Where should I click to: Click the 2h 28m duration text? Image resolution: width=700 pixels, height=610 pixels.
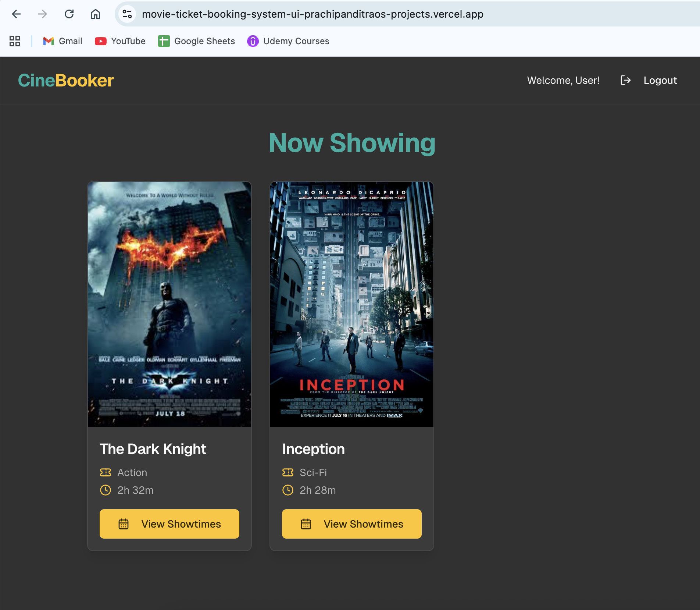(318, 490)
